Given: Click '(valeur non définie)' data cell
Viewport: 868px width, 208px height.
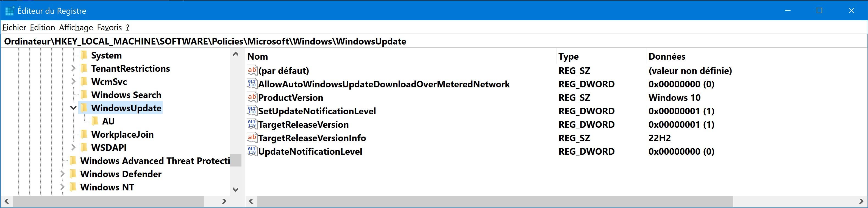Looking at the screenshot, I should pos(691,70).
